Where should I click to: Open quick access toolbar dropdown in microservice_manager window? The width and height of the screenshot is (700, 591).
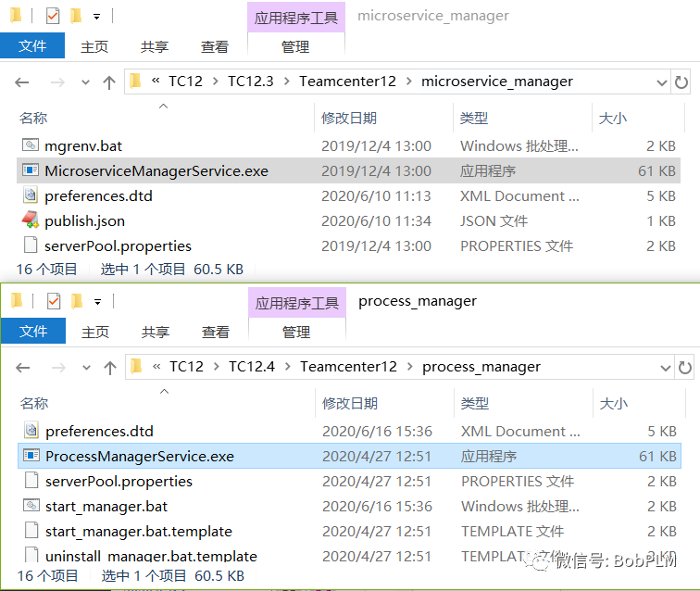(96, 17)
